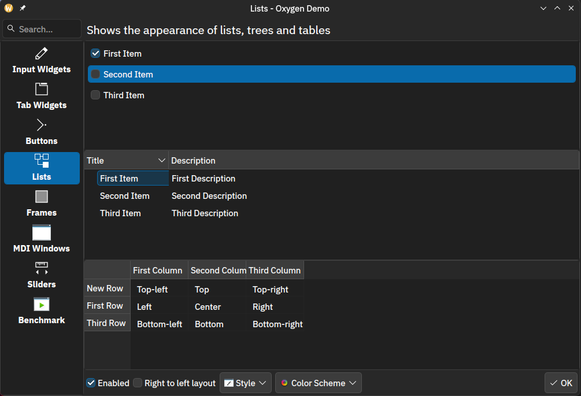Select Second Item in the tree
This screenshot has height=396, width=581.
124,196
